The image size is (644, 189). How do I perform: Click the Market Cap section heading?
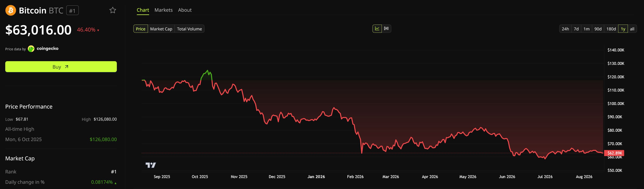click(x=20, y=158)
